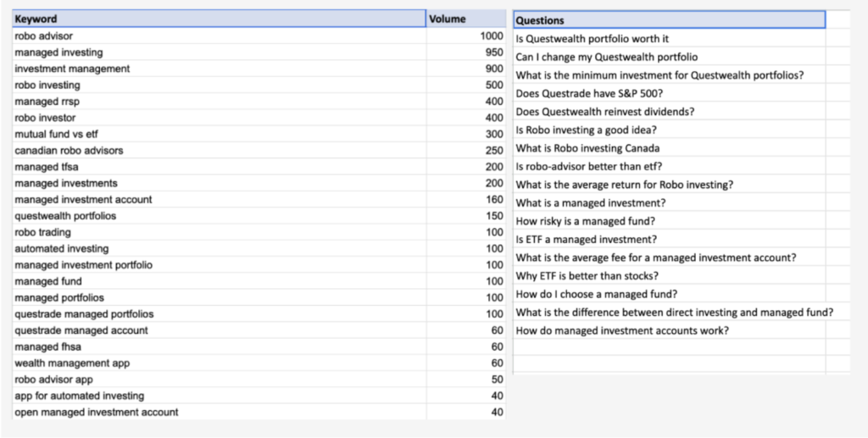Click the 'automated investing' keyword cell
This screenshot has height=438, width=868.
(220, 248)
